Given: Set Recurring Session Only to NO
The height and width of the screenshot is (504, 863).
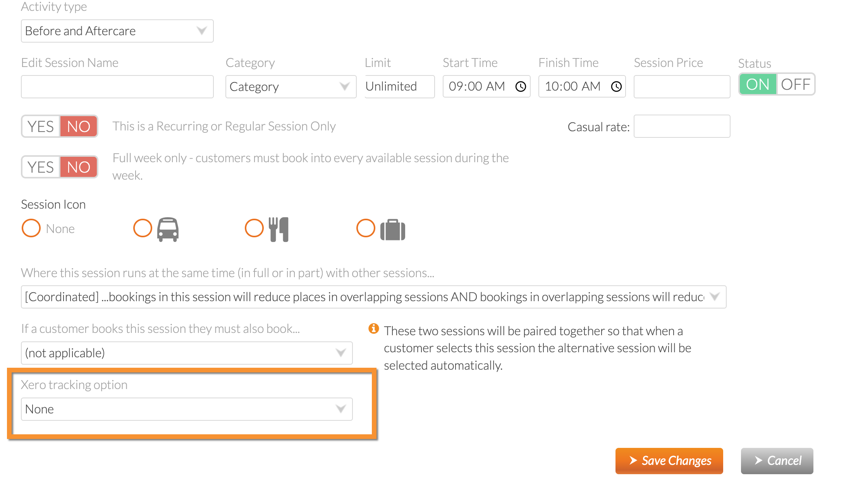Looking at the screenshot, I should [x=79, y=127].
